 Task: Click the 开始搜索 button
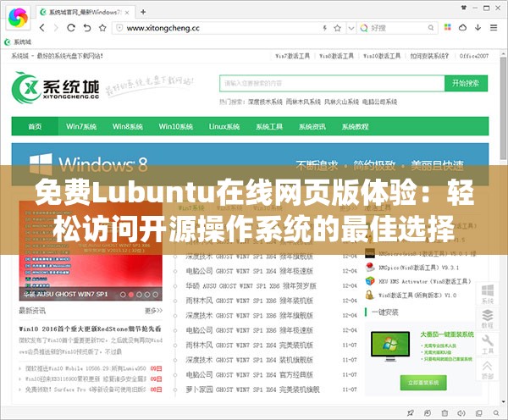(x=466, y=83)
